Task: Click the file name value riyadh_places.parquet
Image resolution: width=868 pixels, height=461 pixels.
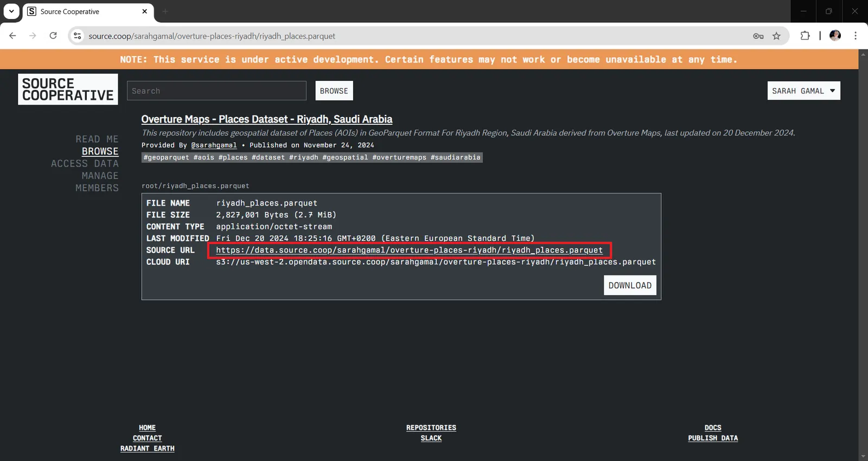Action: click(x=266, y=203)
